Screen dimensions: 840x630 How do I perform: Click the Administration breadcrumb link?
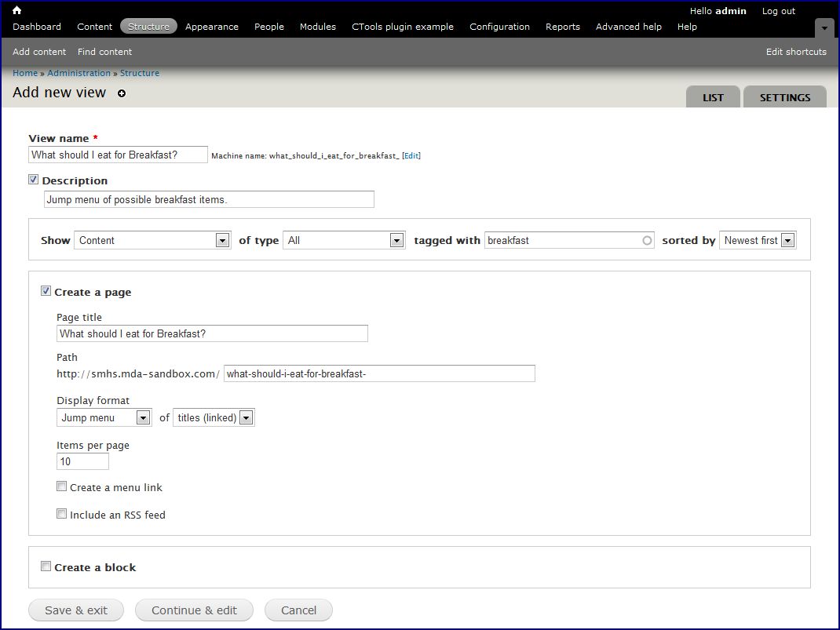[x=79, y=73]
